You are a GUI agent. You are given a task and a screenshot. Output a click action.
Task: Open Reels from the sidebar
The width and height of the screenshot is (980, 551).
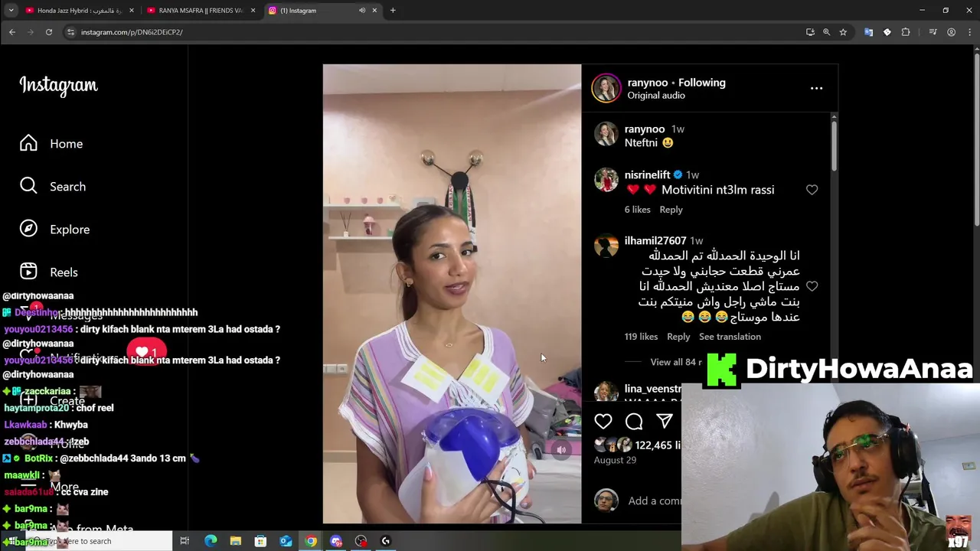[48, 272]
